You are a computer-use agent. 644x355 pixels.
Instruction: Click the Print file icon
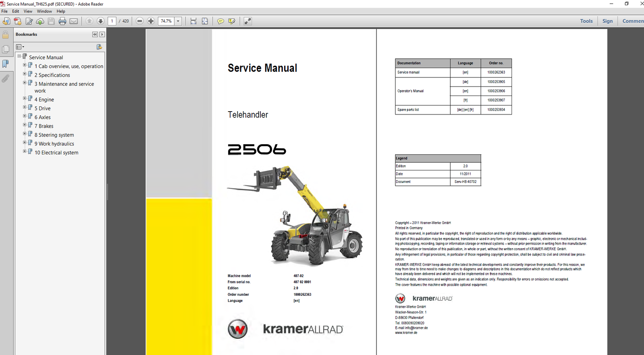(62, 21)
